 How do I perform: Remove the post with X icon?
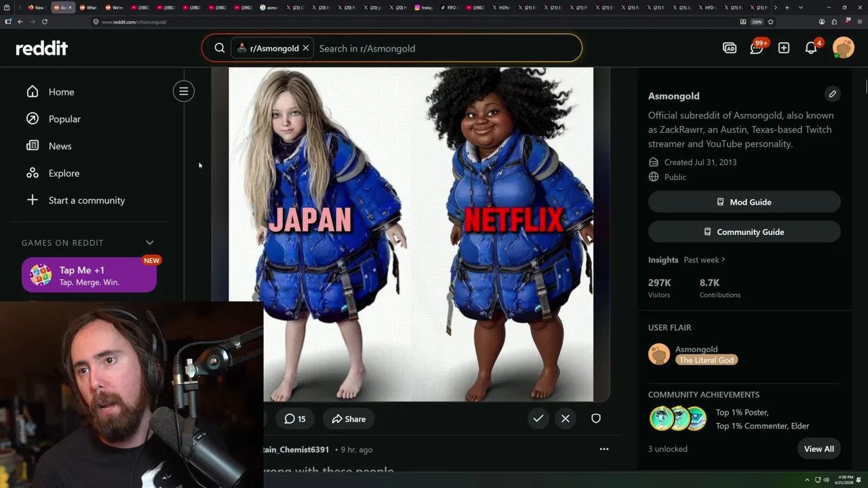coord(566,419)
